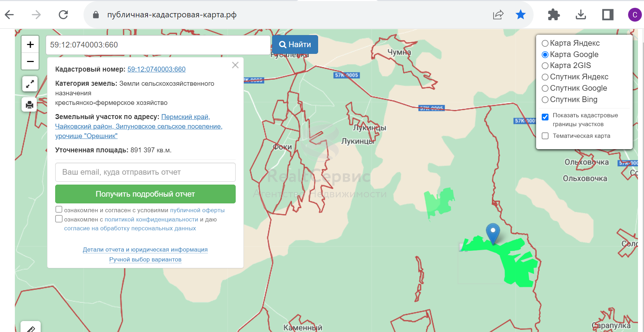Viewport: 644px width, 332px height.
Task: Disable showing cadastral parcel boundaries
Action: click(x=545, y=117)
